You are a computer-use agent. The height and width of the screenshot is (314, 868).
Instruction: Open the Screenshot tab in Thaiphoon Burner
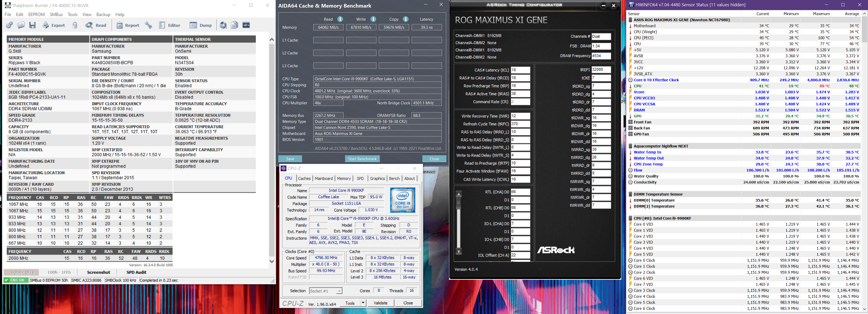point(98,272)
